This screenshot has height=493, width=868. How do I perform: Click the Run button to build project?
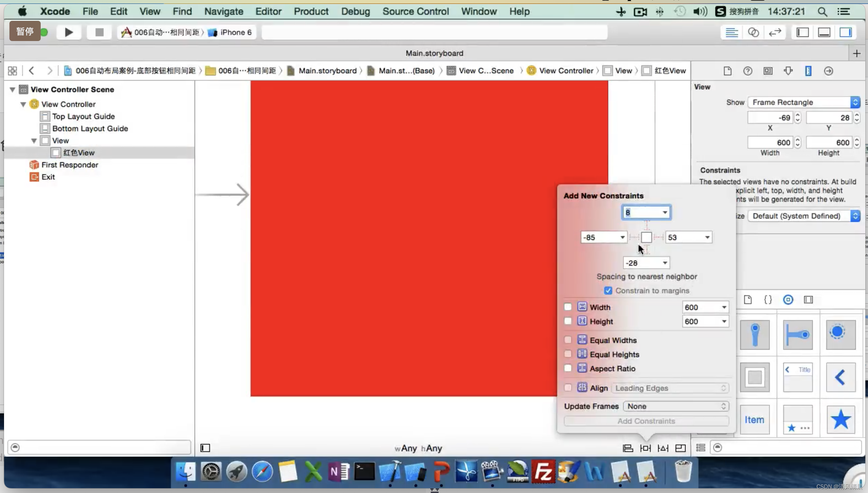67,32
